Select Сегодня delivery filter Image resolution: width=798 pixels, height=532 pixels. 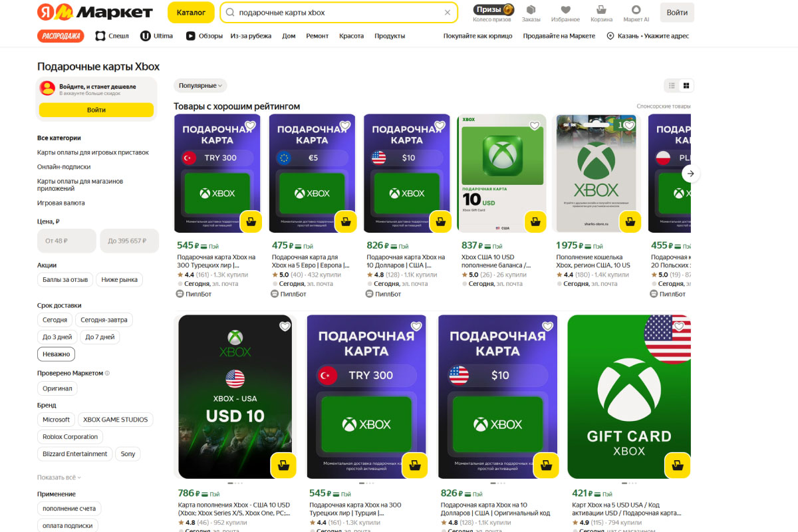click(x=55, y=320)
